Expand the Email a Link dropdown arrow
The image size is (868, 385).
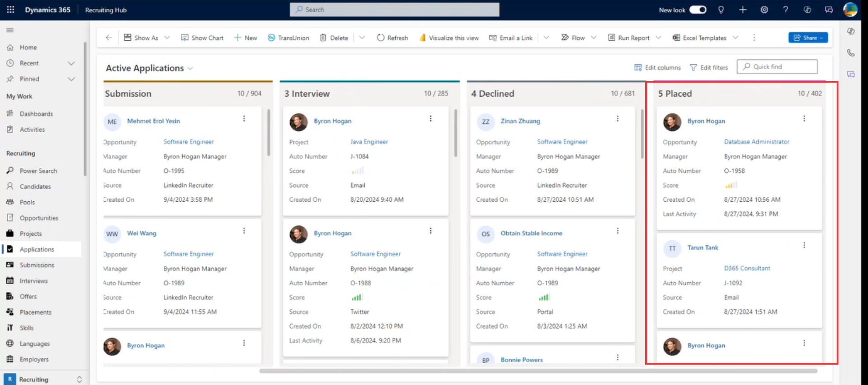point(546,38)
